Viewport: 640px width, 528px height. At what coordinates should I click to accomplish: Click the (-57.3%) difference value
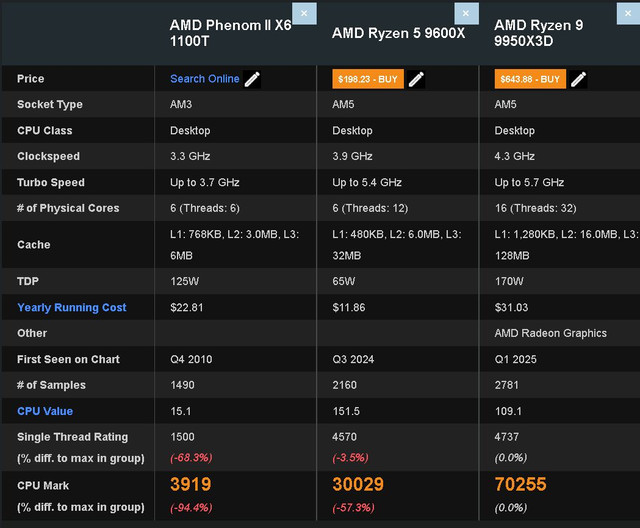tap(353, 508)
